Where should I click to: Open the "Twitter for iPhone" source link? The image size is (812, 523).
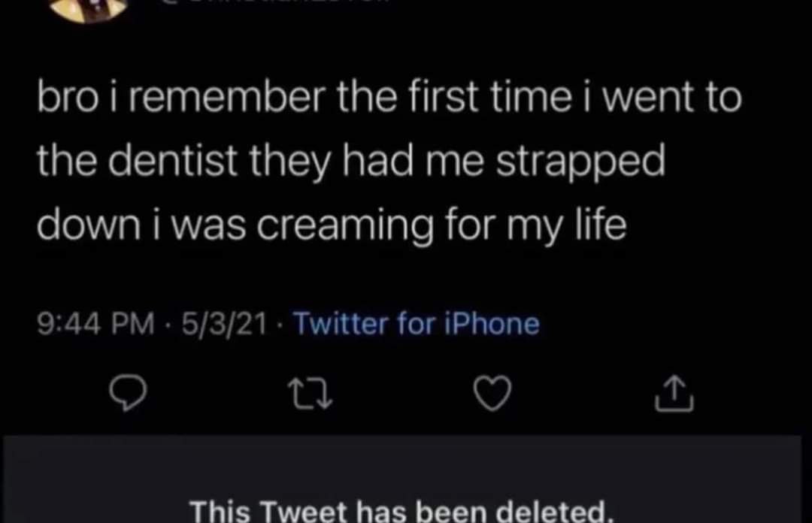(x=416, y=325)
